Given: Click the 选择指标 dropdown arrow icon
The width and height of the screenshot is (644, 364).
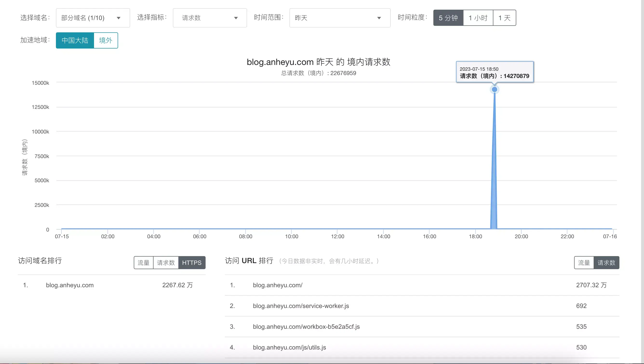Looking at the screenshot, I should pos(235,18).
